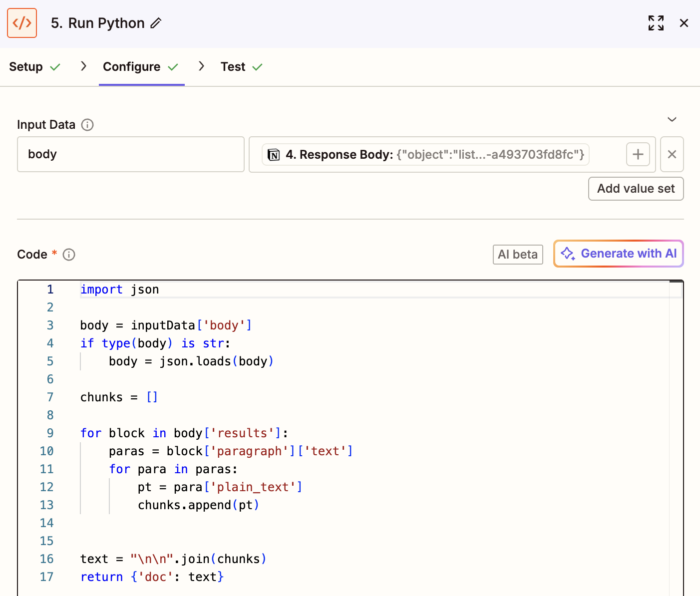
Task: Click the AI beta badge
Action: 518,255
